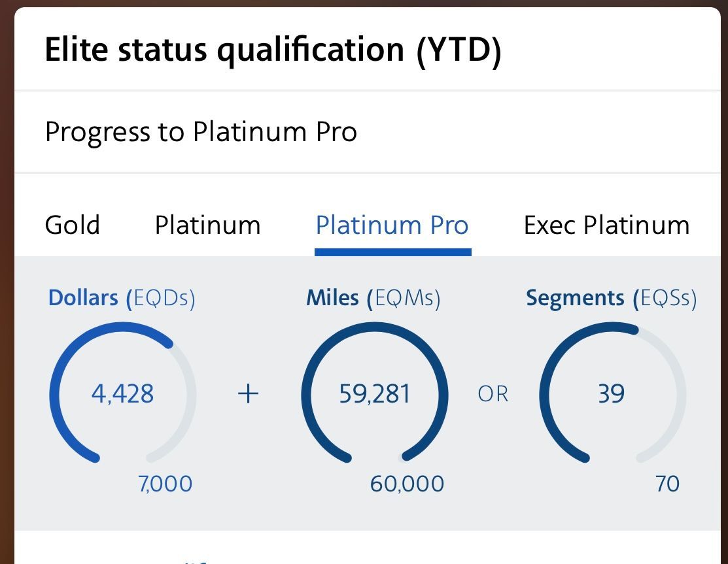Select the 59,281 miles earned value
Image resolution: width=728 pixels, height=564 pixels.
click(375, 394)
